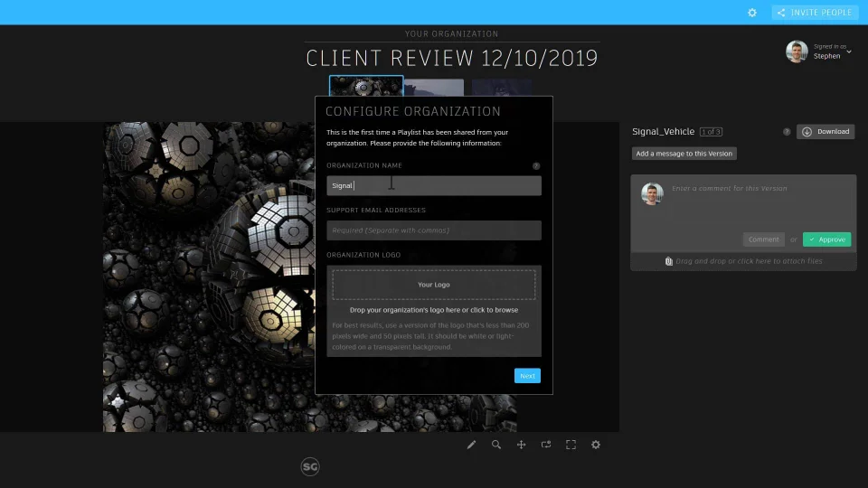Click the Signal_Vehicle version title
The height and width of the screenshot is (488, 868).
point(663,132)
